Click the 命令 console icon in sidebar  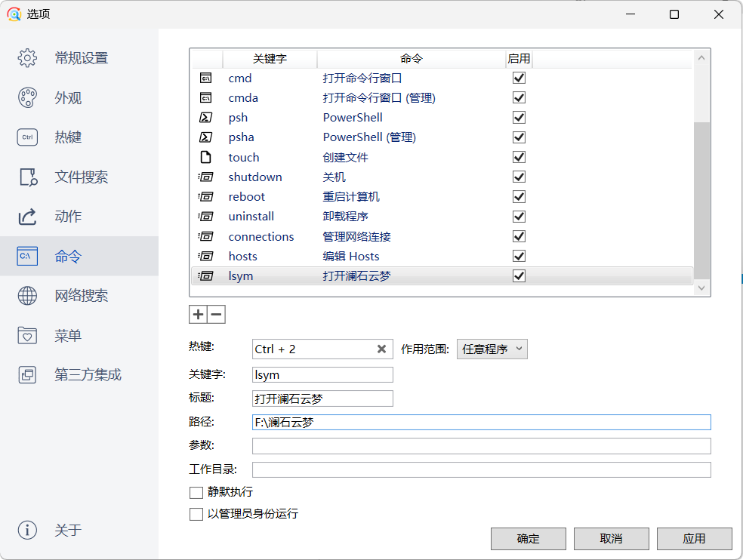point(27,256)
